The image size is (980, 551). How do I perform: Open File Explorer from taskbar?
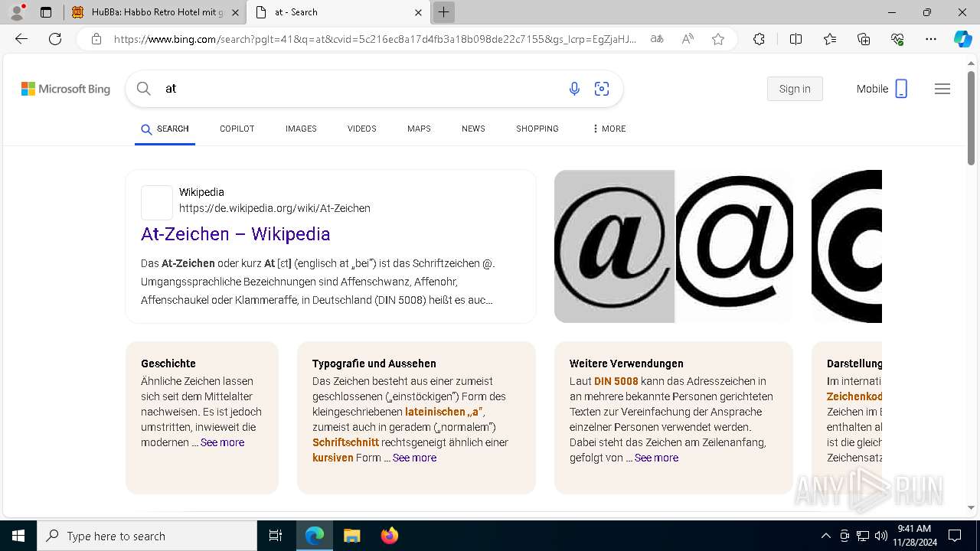[351, 536]
